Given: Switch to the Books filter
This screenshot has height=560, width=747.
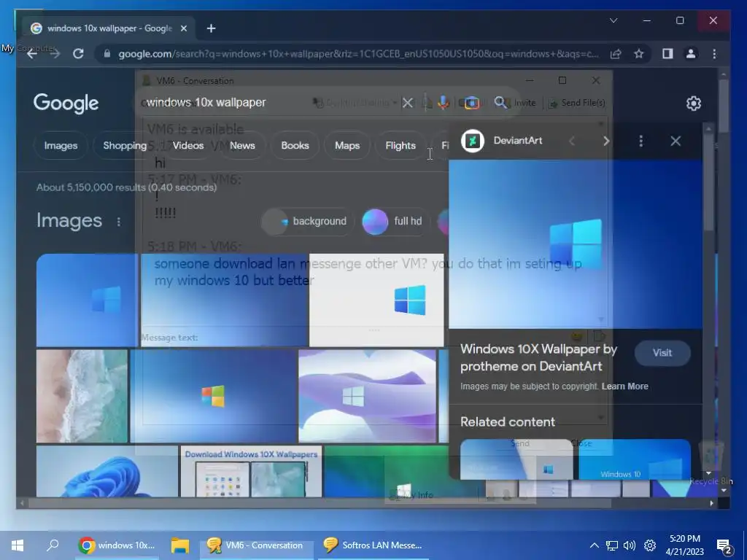Looking at the screenshot, I should (295, 146).
